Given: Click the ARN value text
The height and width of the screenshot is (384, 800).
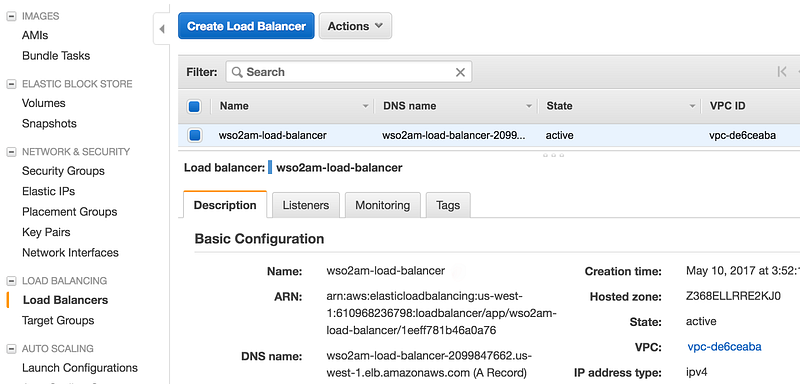Looking at the screenshot, I should (x=441, y=314).
